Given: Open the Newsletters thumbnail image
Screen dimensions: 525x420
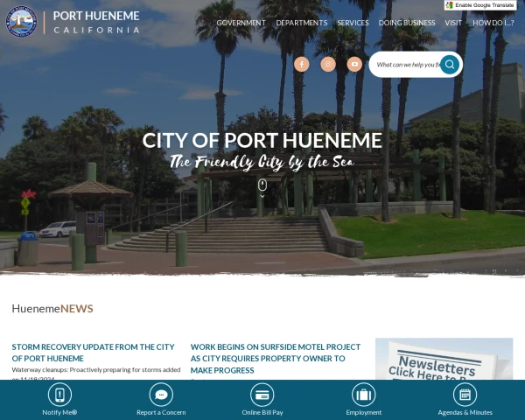Looking at the screenshot, I should pyautogui.click(x=444, y=359).
